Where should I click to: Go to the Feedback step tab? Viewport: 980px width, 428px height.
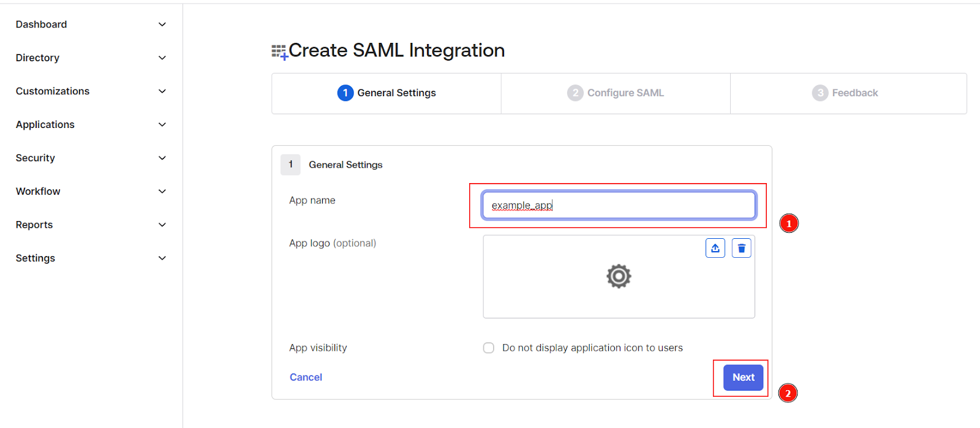pos(854,93)
